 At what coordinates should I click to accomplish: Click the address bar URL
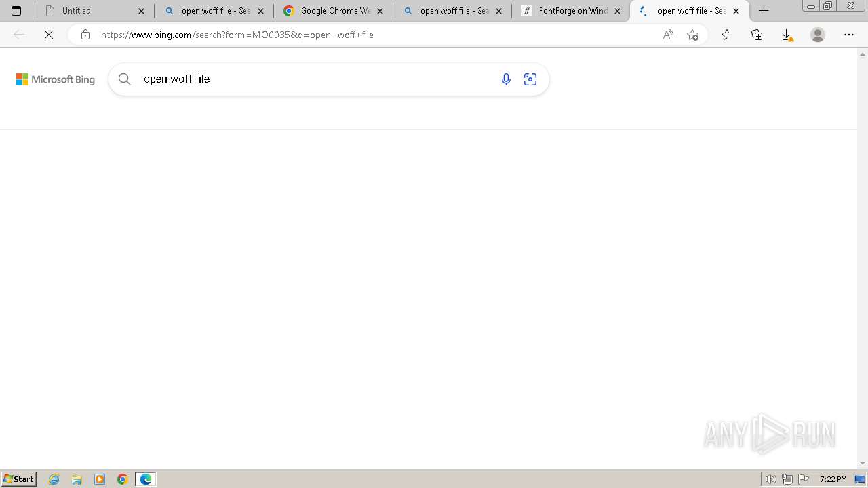point(237,35)
